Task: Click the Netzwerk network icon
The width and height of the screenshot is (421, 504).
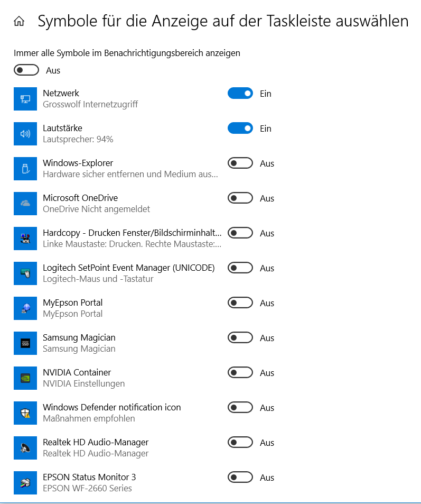Action: (25, 99)
